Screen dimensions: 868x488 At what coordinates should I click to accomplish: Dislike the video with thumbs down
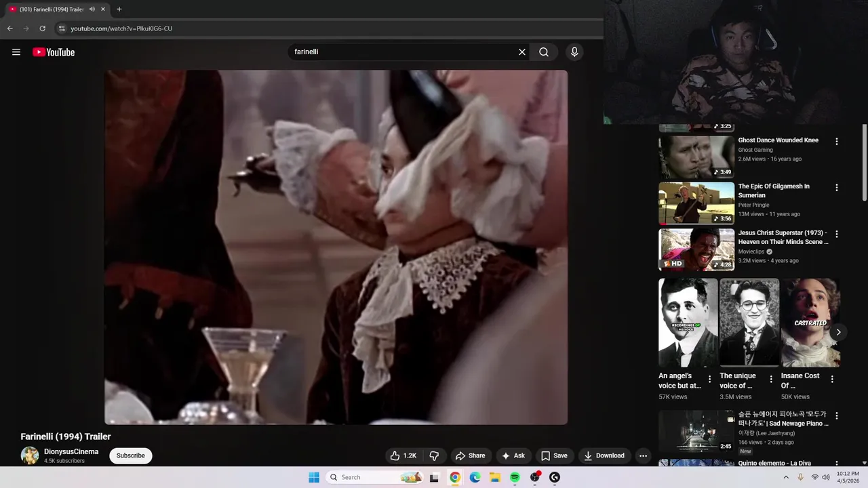tap(434, 455)
